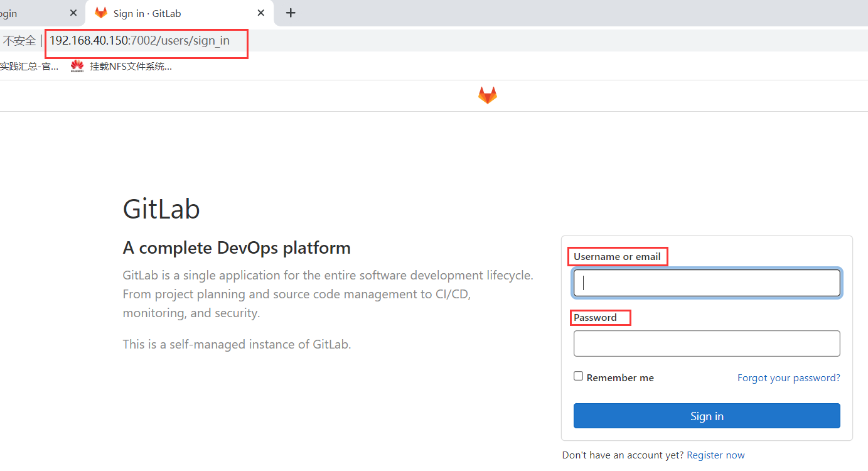Click the GitLab fox logo in header
Image resolution: width=868 pixels, height=471 pixels.
pos(488,95)
